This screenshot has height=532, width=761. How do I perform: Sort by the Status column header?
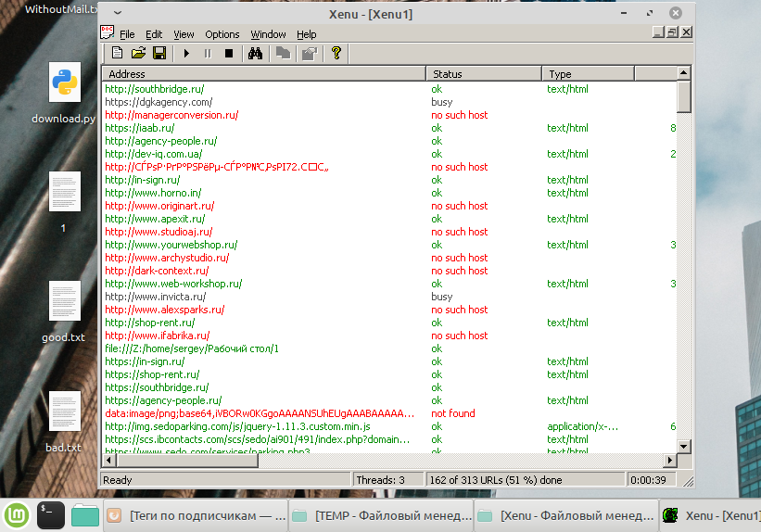click(484, 74)
